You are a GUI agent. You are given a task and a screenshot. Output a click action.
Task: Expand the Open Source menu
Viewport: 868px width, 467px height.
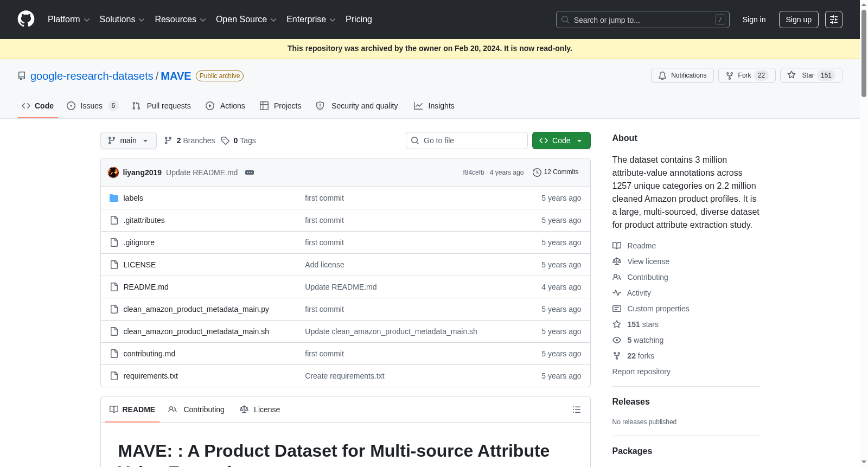pos(246,20)
